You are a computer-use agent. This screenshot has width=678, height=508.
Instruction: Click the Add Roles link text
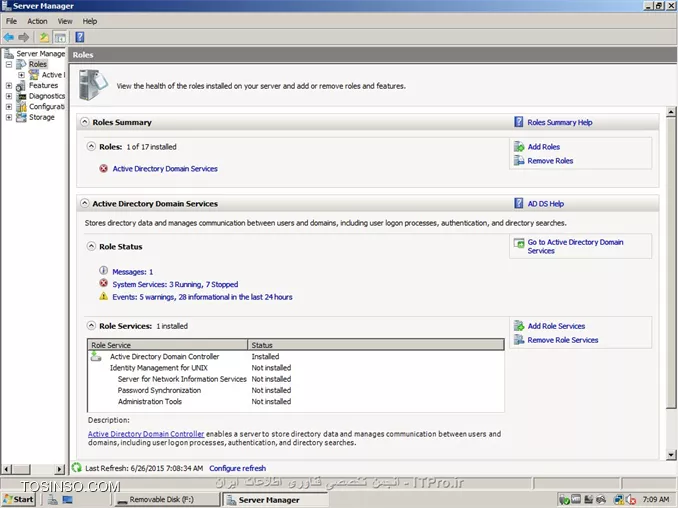point(544,147)
